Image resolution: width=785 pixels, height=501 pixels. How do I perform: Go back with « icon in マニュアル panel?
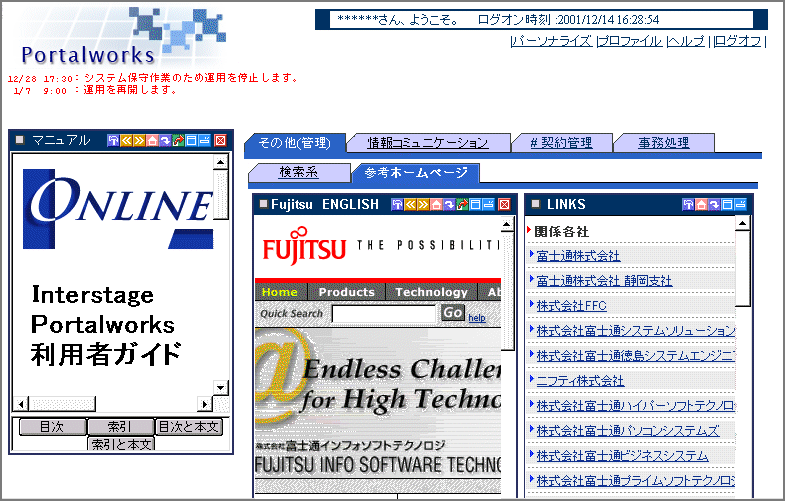coord(126,141)
